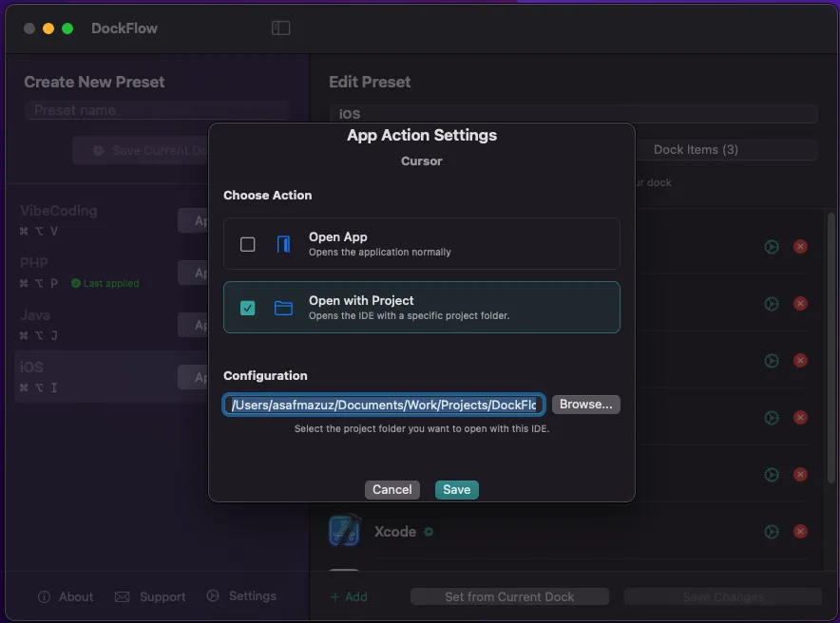Click the Dock list vertical scrollbar
840x623 pixels.
830,348
